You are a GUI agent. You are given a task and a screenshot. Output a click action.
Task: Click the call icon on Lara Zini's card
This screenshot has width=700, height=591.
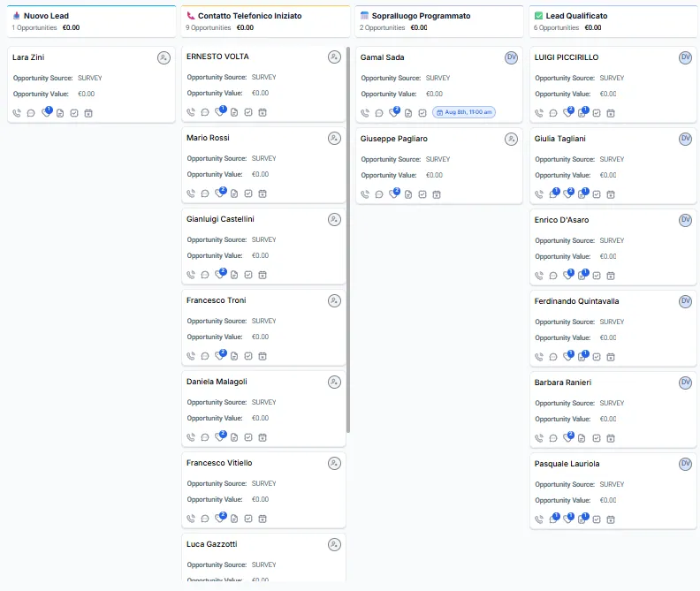[17, 113]
